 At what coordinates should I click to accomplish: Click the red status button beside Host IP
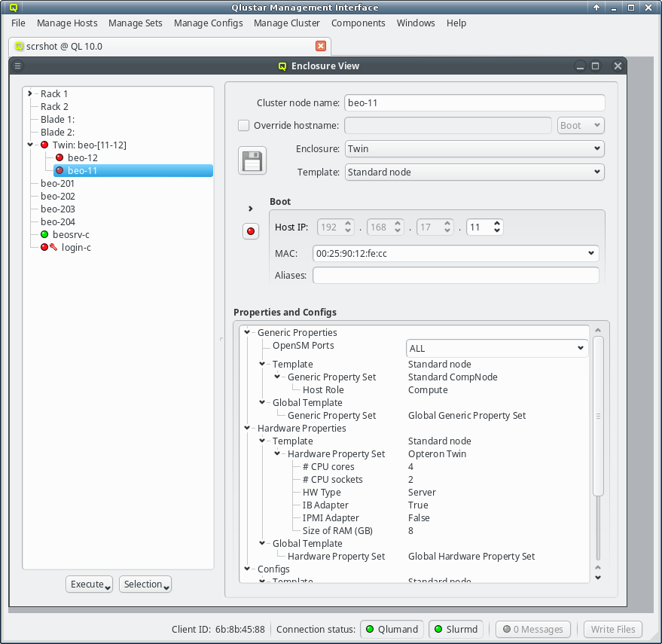pyautogui.click(x=251, y=231)
